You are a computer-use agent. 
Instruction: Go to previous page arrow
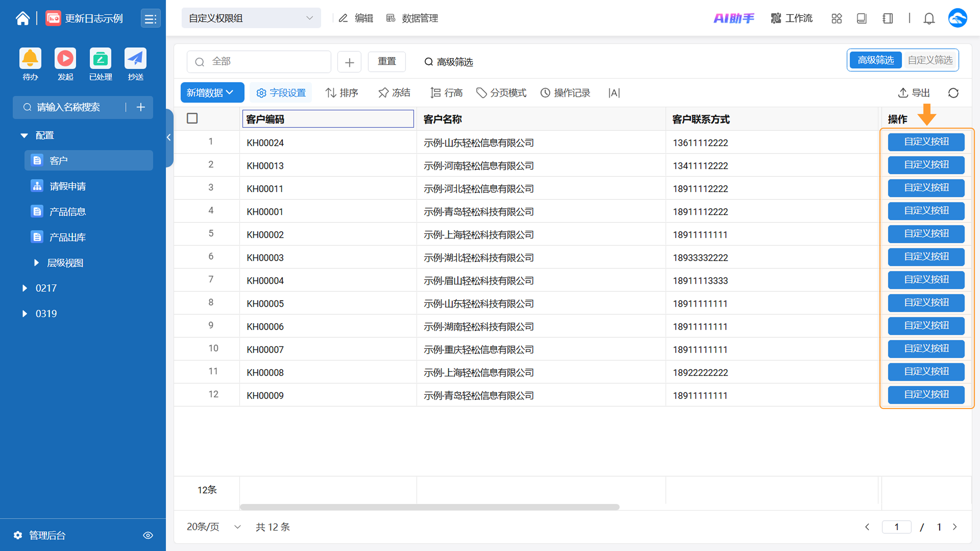point(867,527)
